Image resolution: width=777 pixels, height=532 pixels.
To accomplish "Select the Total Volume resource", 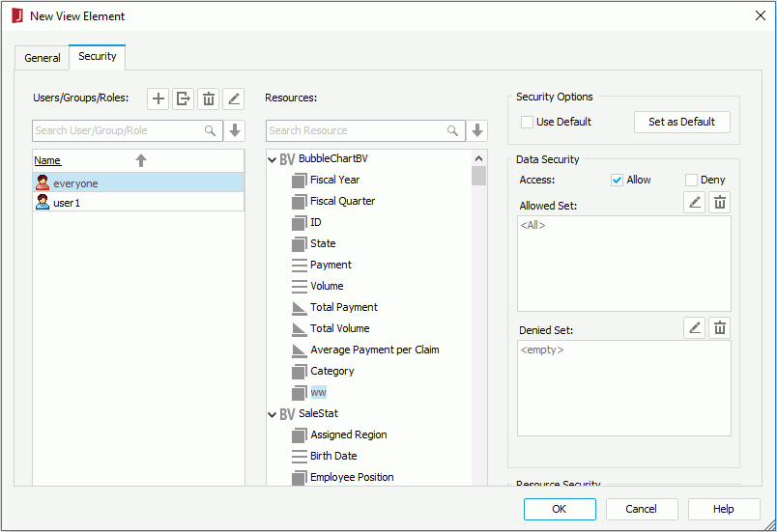I will [x=340, y=328].
